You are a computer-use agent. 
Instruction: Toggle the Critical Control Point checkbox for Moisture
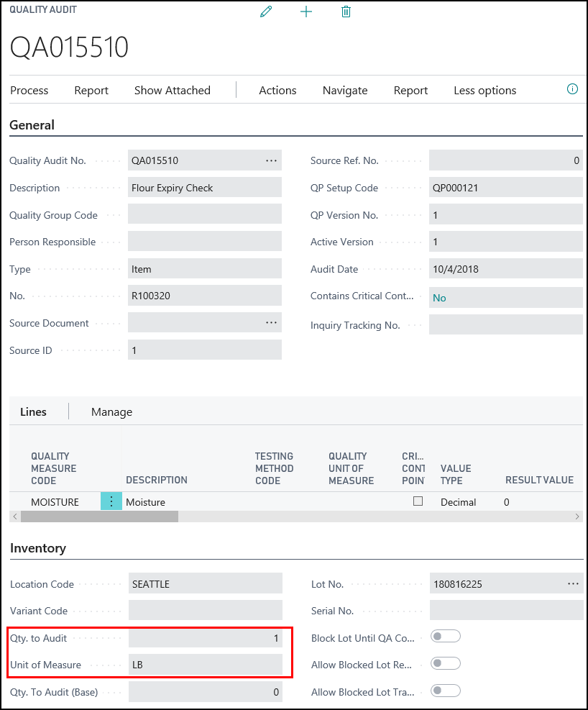tap(418, 501)
